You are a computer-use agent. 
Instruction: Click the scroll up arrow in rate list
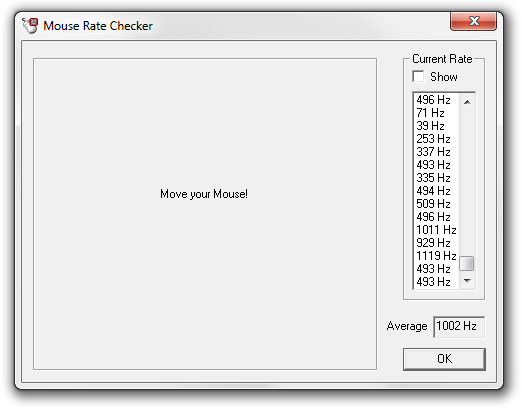(x=467, y=102)
